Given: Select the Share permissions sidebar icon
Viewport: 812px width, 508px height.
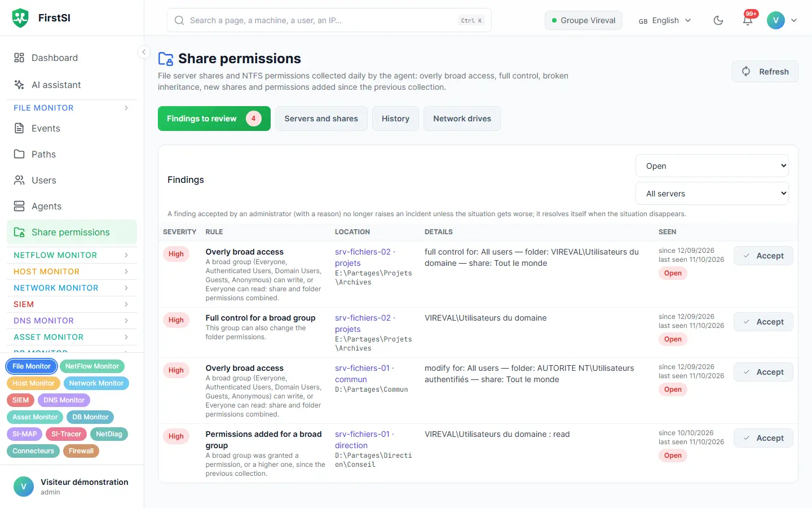Looking at the screenshot, I should 19,232.
